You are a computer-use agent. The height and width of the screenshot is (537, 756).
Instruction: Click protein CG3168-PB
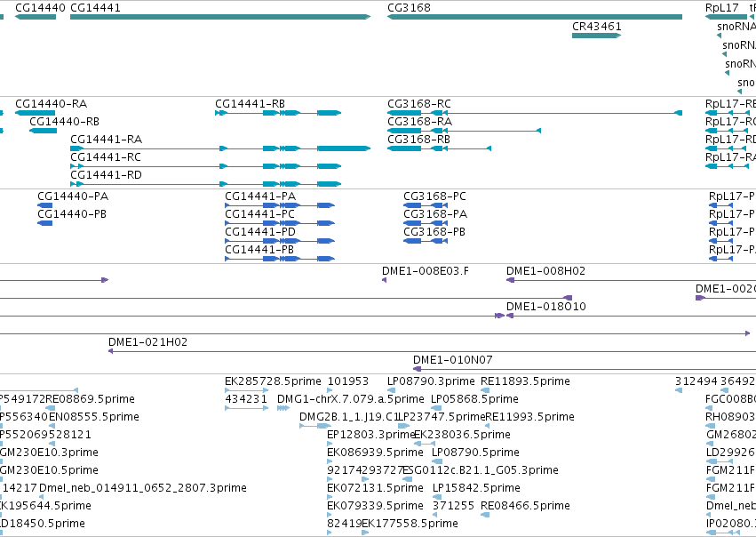pyautogui.click(x=434, y=232)
